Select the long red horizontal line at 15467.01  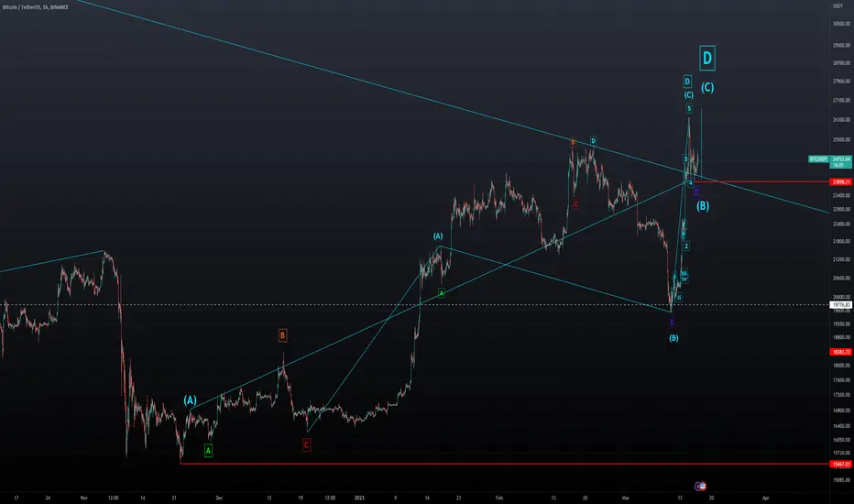click(505, 464)
